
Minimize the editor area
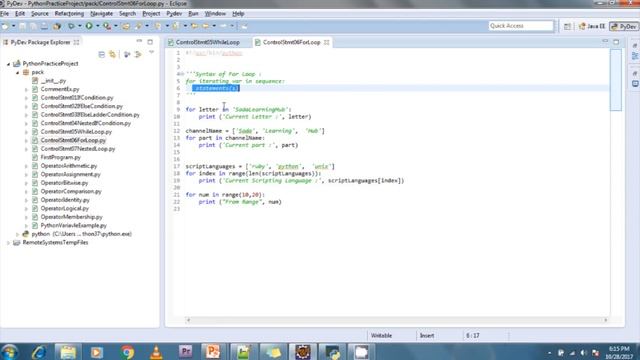point(605,42)
